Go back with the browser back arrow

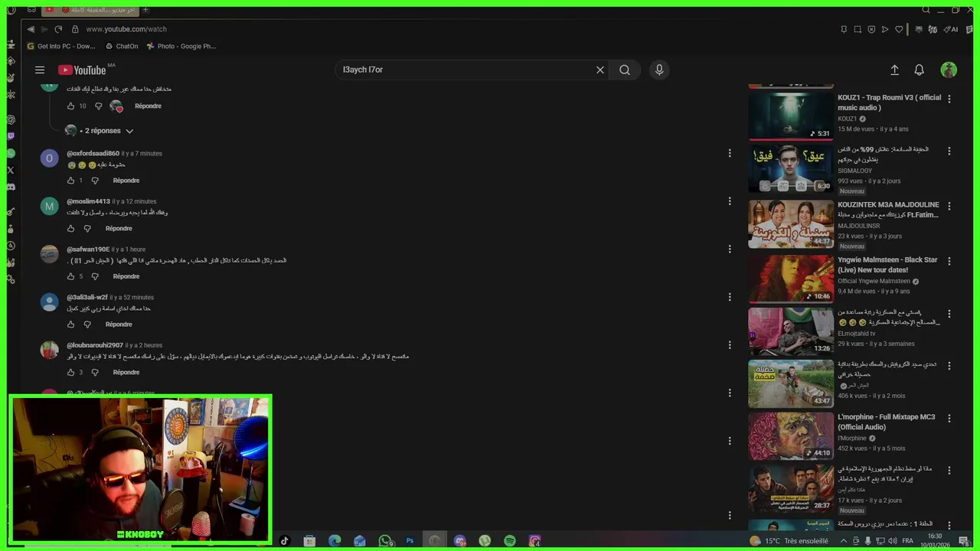coord(31,29)
